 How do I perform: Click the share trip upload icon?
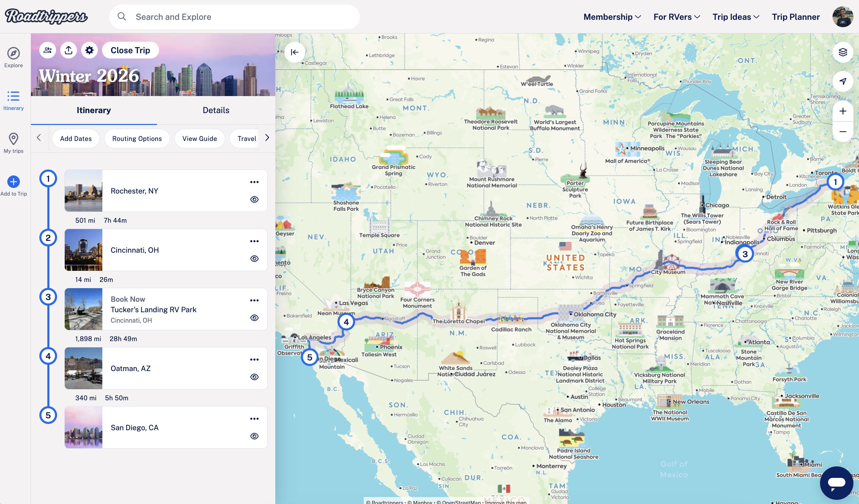(x=69, y=50)
